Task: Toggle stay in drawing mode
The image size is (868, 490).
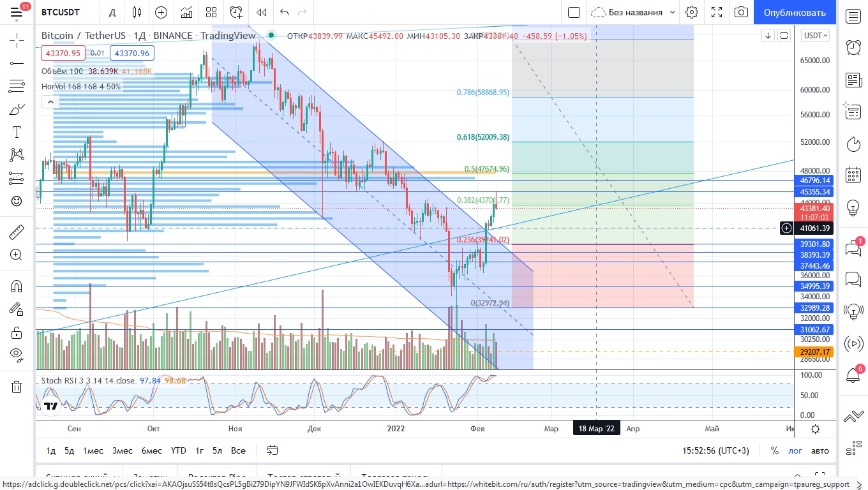Action: [x=17, y=309]
